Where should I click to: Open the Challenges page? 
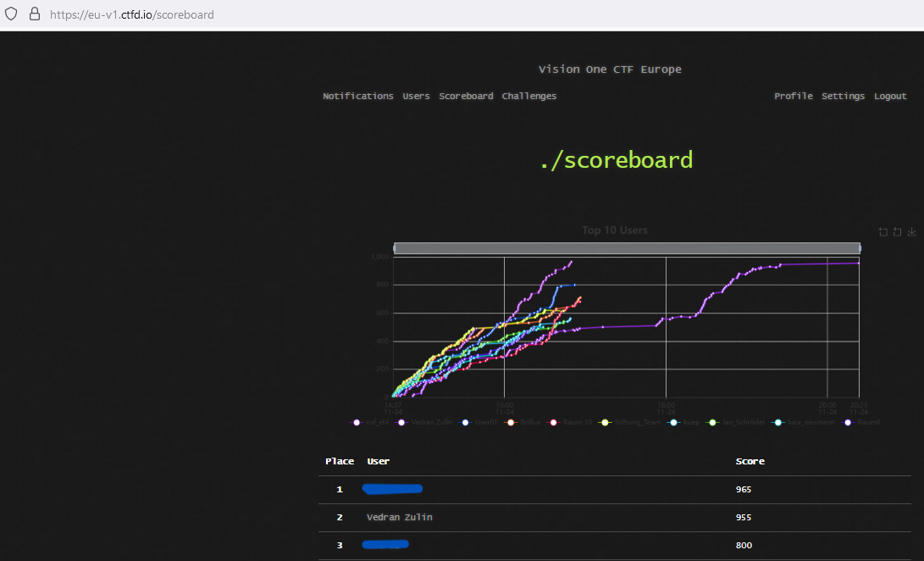(x=528, y=96)
